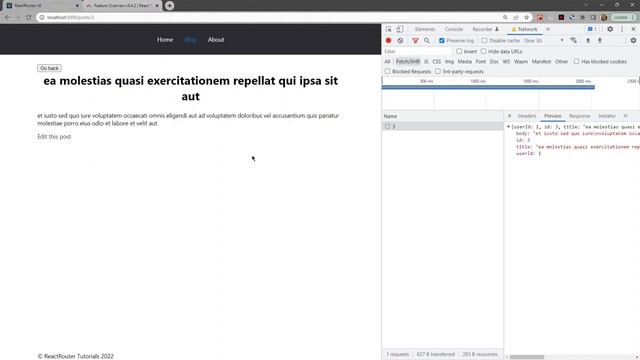Screen dimensions: 640x360
Task: Enable 3rd-party requests checkbox
Action: 438,71
